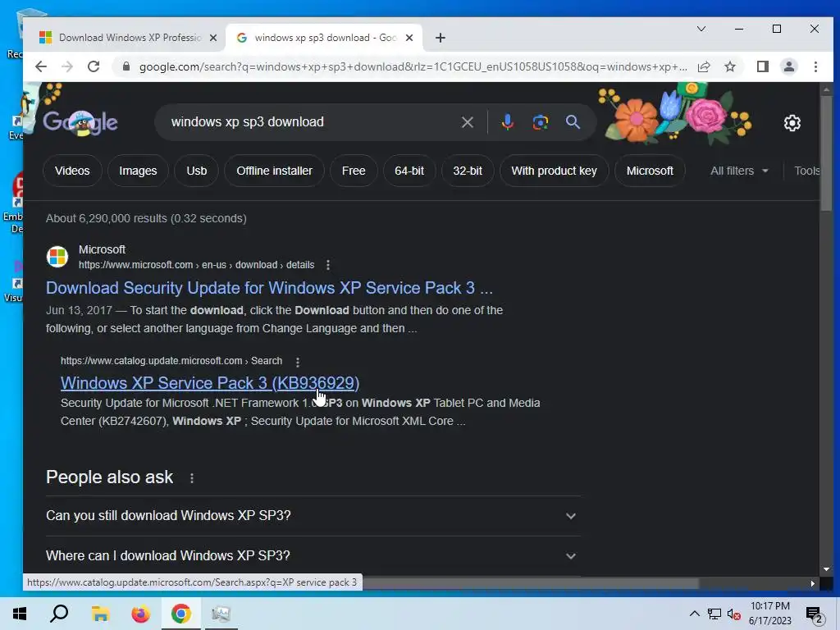Image resolution: width=840 pixels, height=630 pixels.
Task: Bookmark this page with the star icon
Action: tap(729, 66)
